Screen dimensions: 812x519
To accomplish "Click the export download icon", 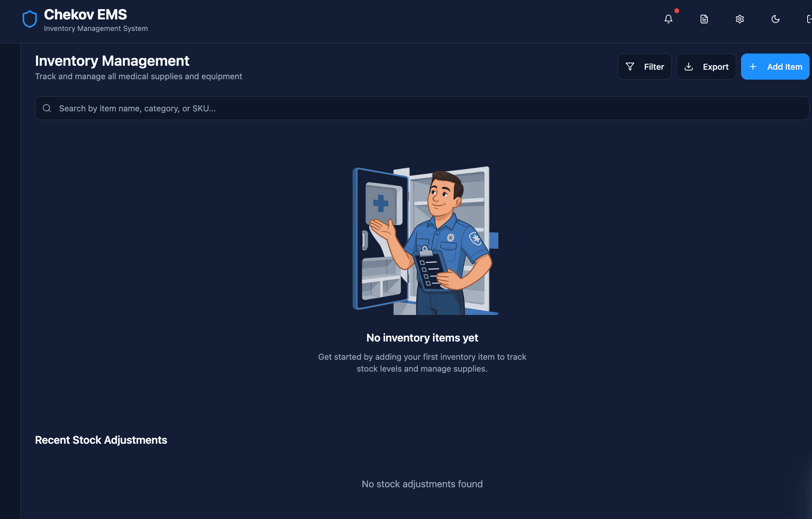I will coord(689,67).
